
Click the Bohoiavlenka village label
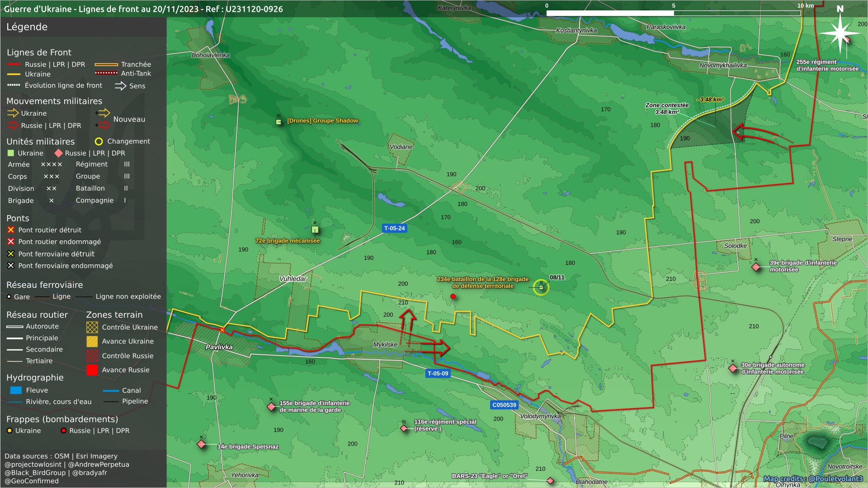point(211,55)
